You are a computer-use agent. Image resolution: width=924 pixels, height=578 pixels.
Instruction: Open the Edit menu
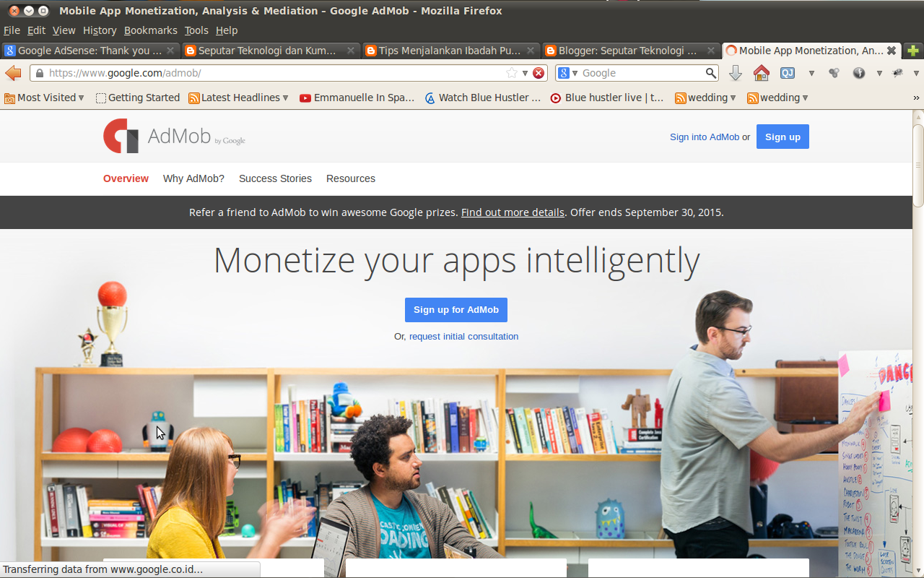point(36,30)
